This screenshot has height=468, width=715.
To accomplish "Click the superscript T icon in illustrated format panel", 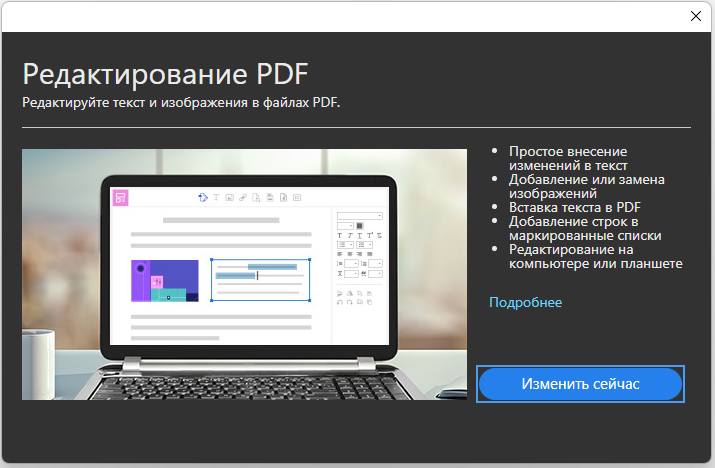I will pos(369,235).
